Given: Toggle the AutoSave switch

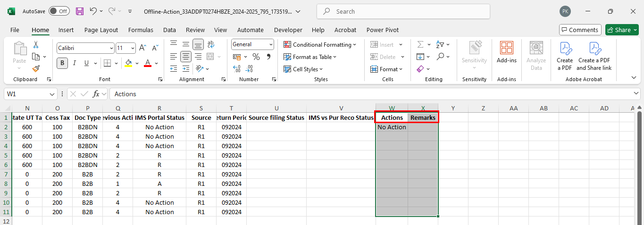Looking at the screenshot, I should tap(59, 11).
